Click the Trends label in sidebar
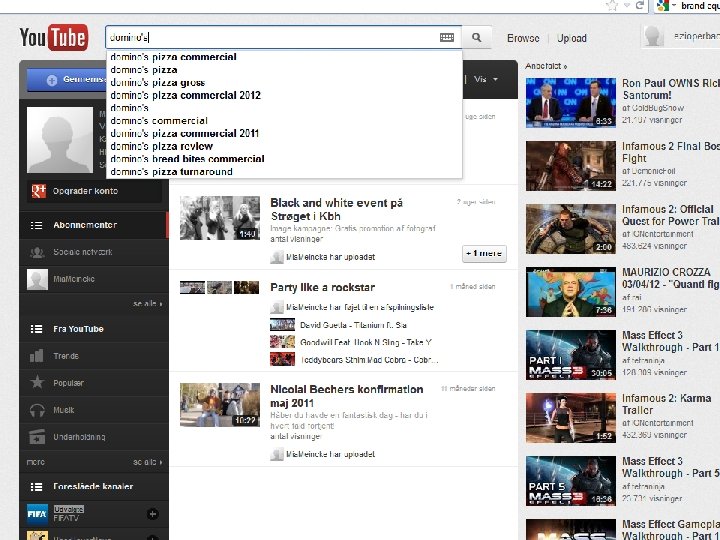Viewport: 720px width, 540px height. click(66, 356)
